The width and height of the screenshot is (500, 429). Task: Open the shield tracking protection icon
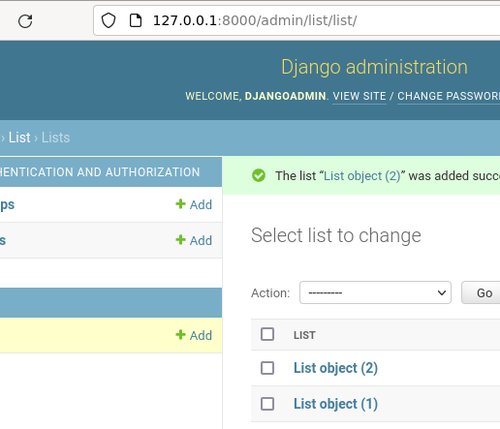point(108,21)
